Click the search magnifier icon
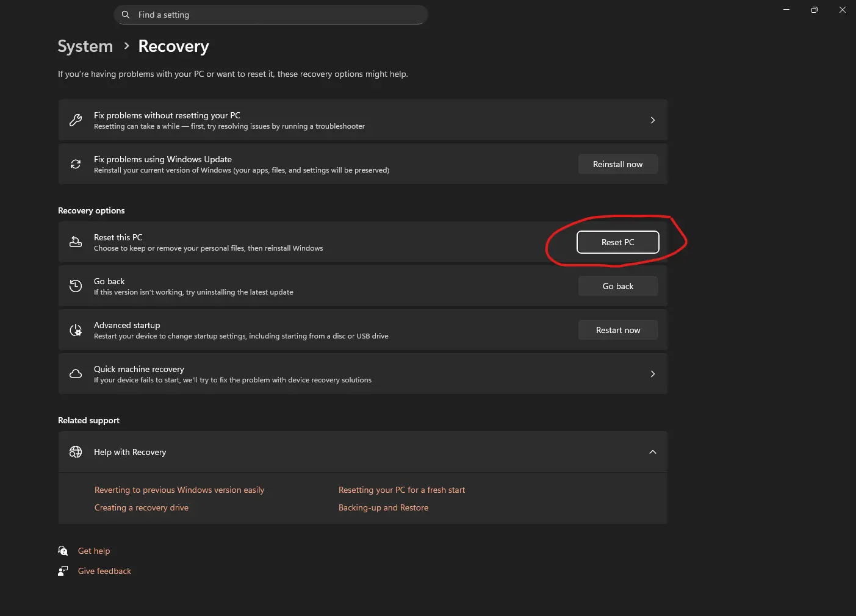Viewport: 856px width, 616px height. click(126, 15)
